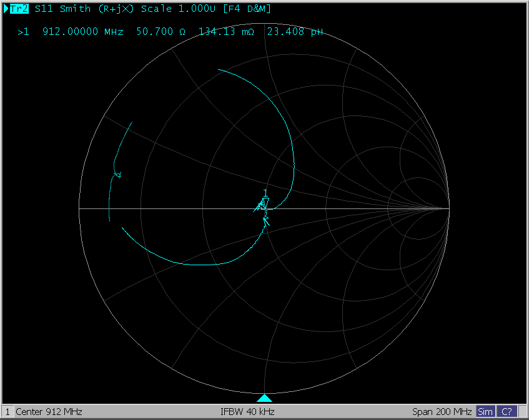The image size is (529, 420).
Task: Click the active trace arrow beside Tr2
Action: 6,9
